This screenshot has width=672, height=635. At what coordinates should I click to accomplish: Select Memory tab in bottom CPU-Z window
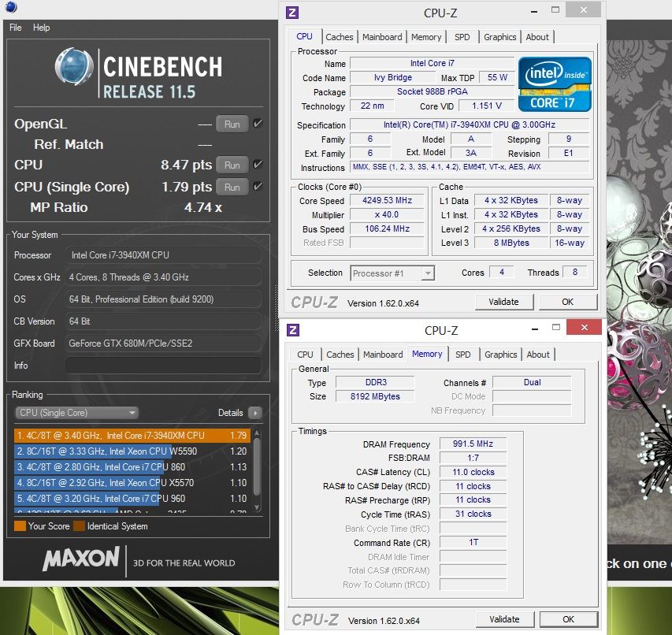[427, 354]
